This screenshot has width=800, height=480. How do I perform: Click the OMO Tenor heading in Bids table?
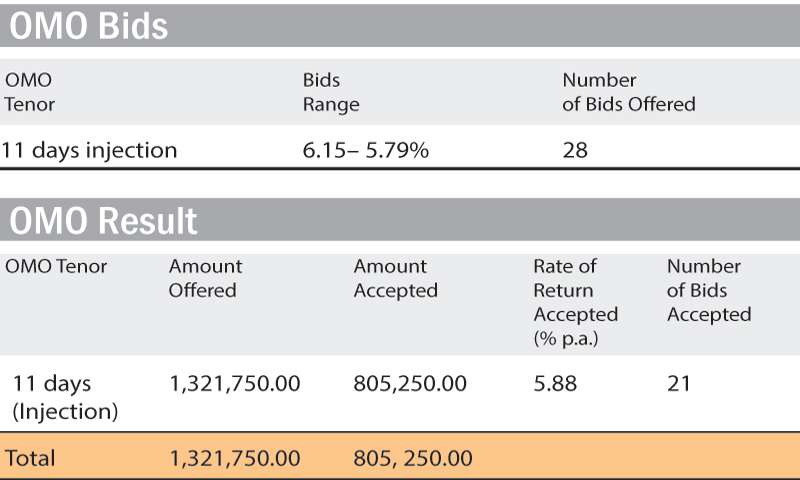point(29,92)
